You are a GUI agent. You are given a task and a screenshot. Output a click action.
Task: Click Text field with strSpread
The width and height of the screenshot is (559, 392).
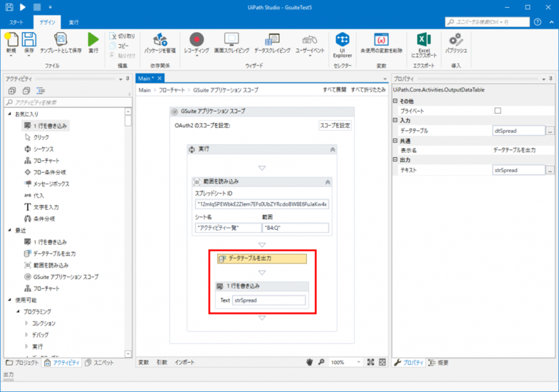(x=269, y=300)
